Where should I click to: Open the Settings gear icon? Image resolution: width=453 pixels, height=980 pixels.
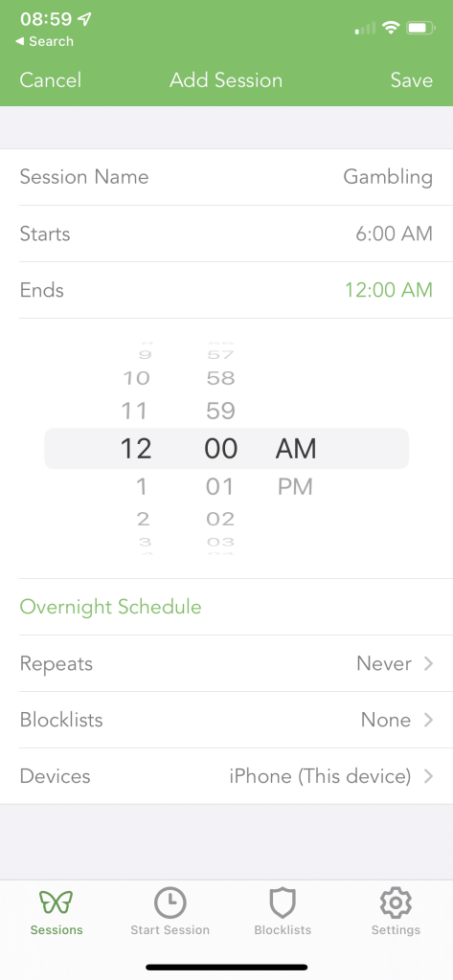pos(396,902)
